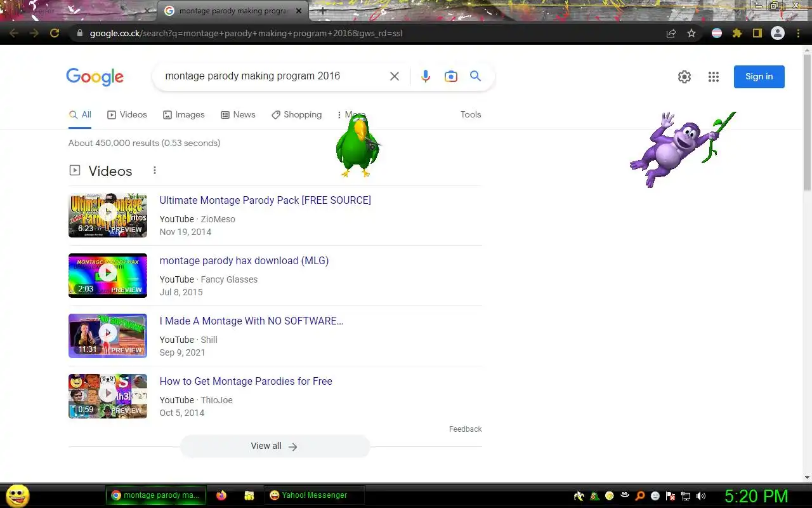Click the striped flag extension icon in toolbar

point(717,33)
